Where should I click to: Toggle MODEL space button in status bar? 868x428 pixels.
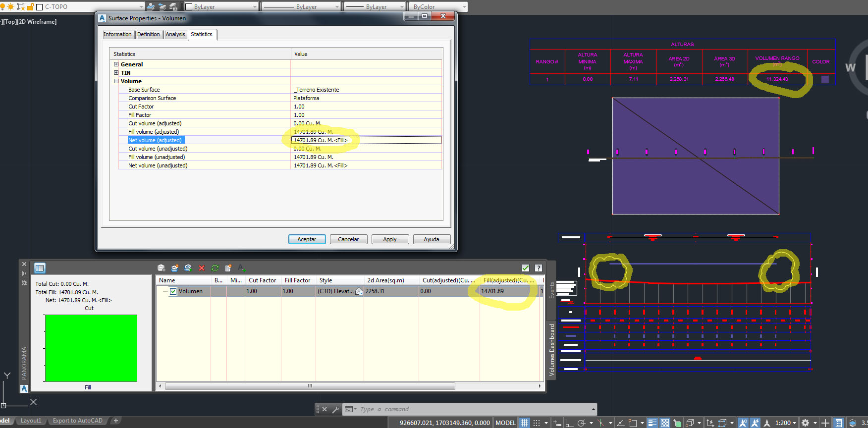click(x=505, y=423)
